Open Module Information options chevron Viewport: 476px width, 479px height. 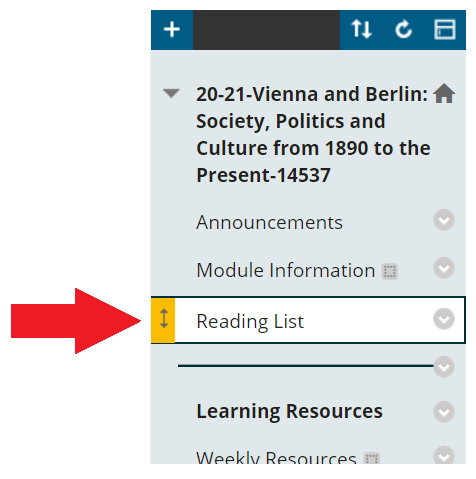444,268
